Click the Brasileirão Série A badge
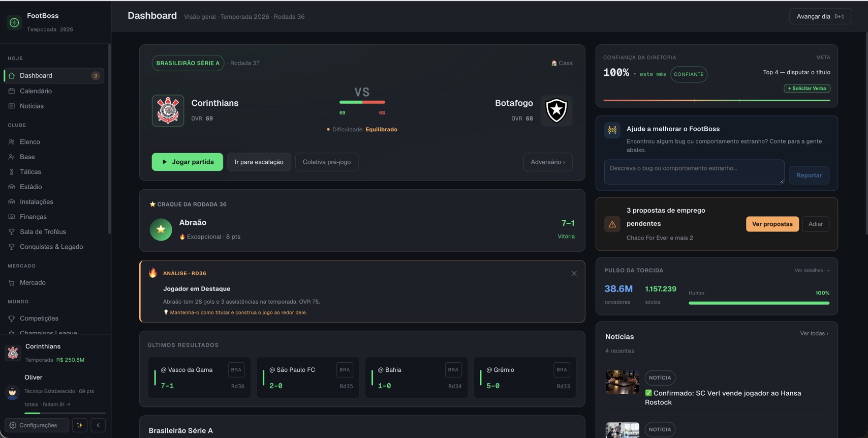Image resolution: width=868 pixels, height=438 pixels. 188,63
